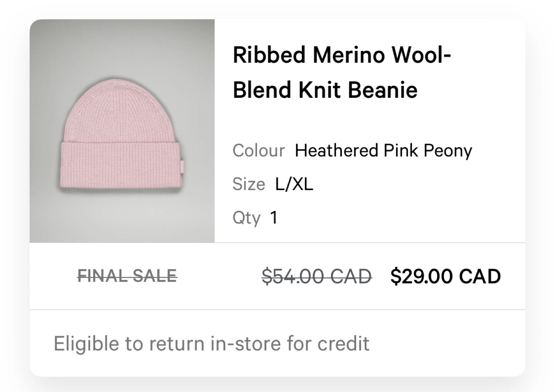Select the L/XL size value

(294, 184)
